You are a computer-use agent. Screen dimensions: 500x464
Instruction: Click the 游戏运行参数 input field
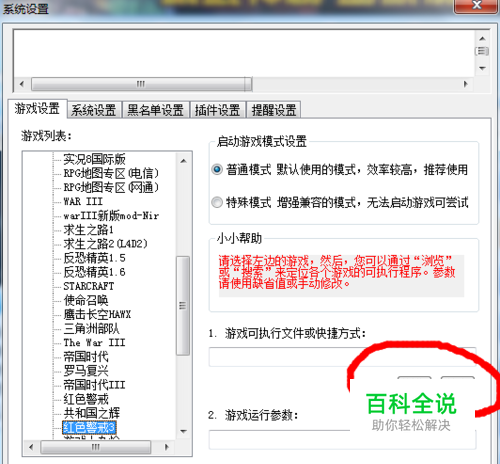[342, 439]
